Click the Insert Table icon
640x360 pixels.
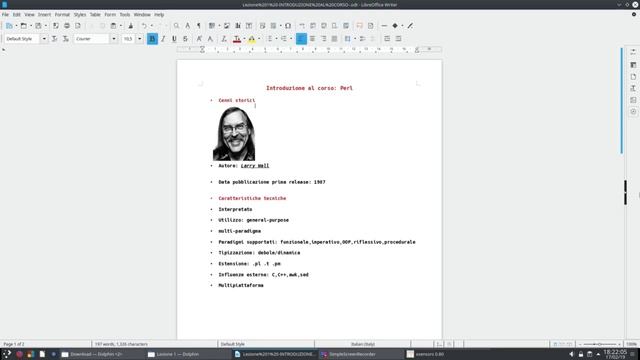[x=212, y=26]
